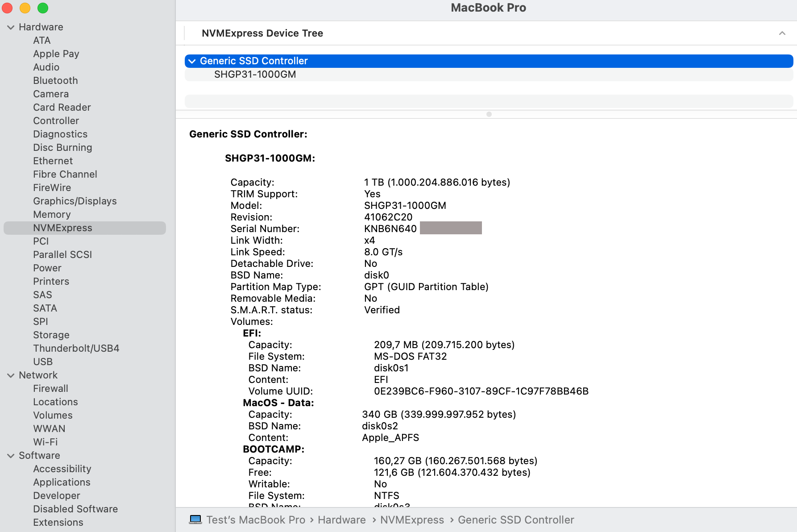Select the Network category label
This screenshot has width=797, height=532.
pyautogui.click(x=38, y=375)
